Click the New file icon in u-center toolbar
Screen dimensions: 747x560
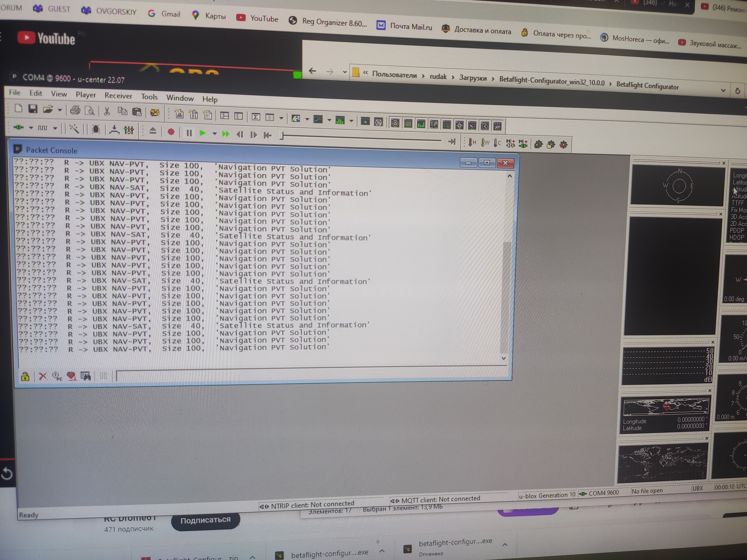[x=18, y=108]
